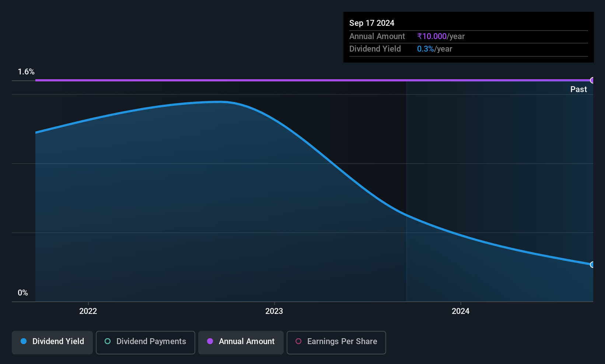
Task: Click the 1.6% y-axis label
Action: [26, 72]
